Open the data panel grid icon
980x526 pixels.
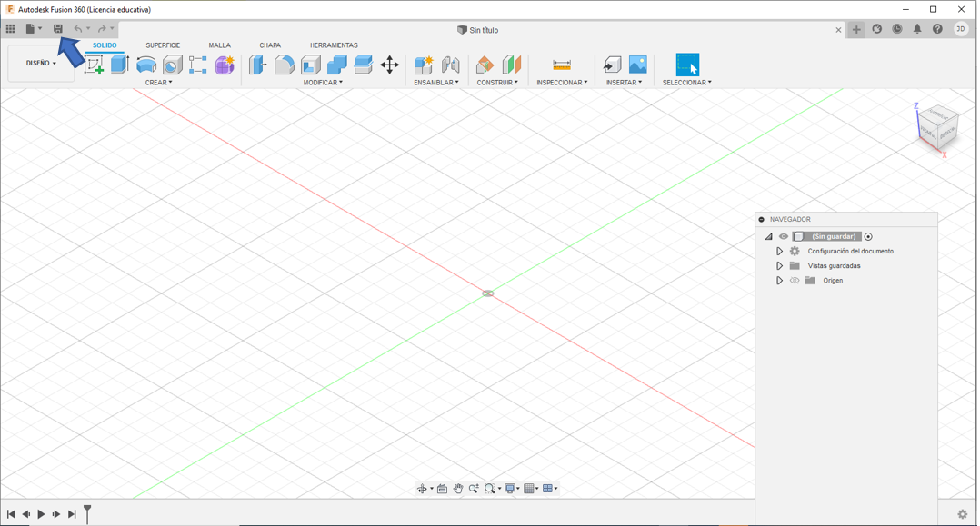pyautogui.click(x=11, y=29)
